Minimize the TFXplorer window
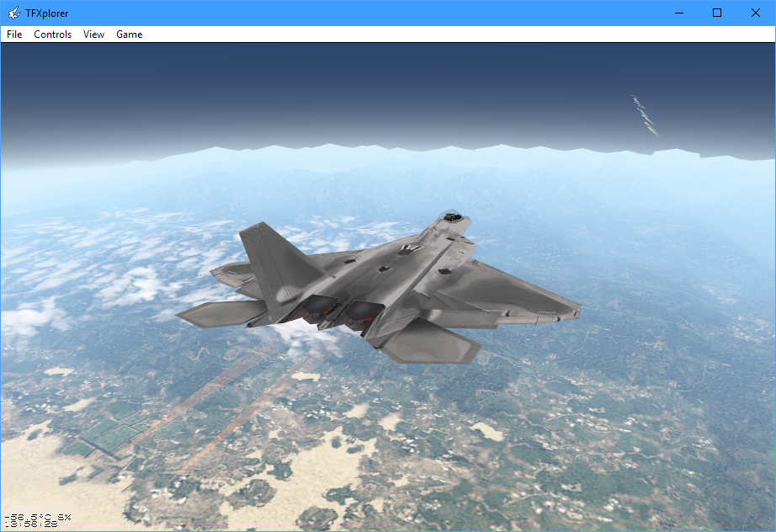This screenshot has height=532, width=776. (678, 13)
